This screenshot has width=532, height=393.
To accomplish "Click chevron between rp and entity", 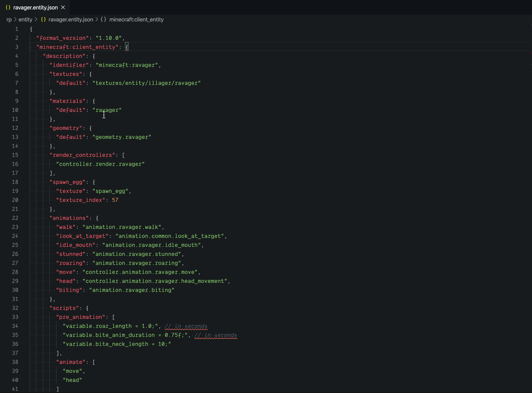I will pos(15,19).
